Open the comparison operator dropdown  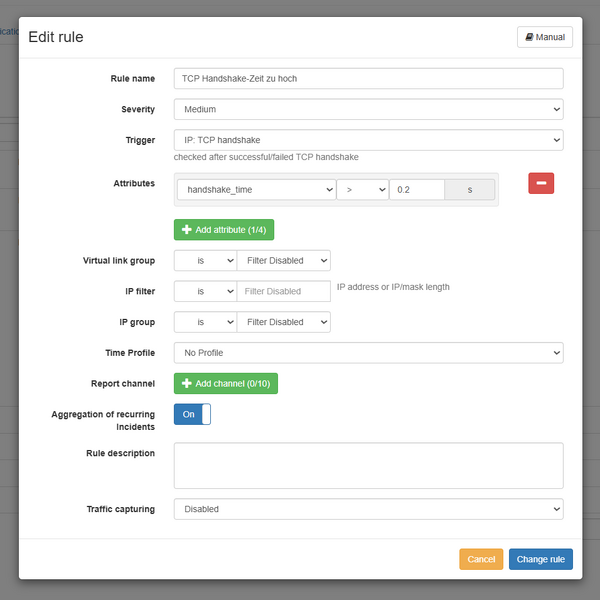362,189
